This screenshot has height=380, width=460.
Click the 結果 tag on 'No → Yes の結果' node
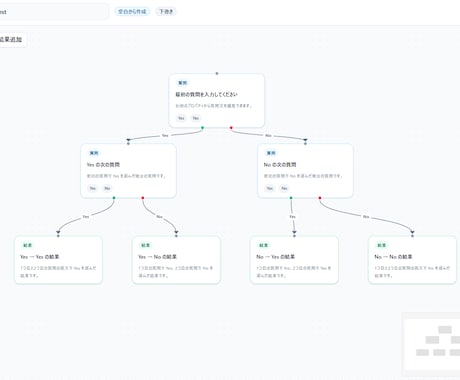coord(263,245)
